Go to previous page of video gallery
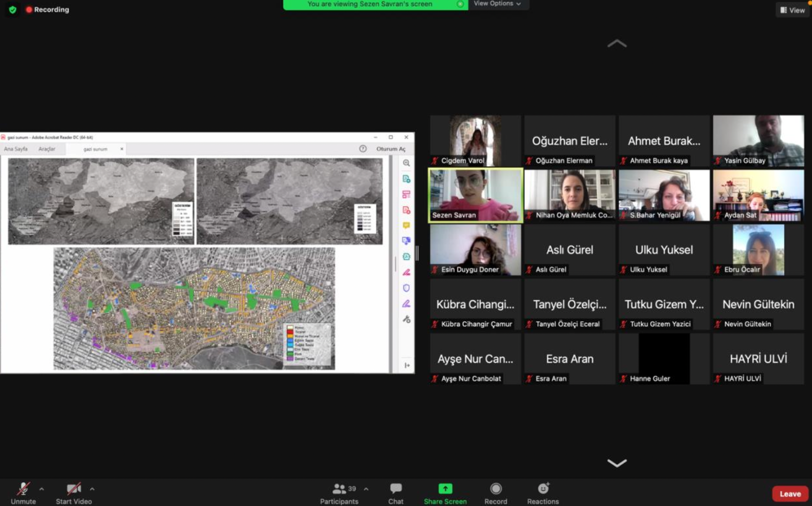812x506 pixels. pyautogui.click(x=617, y=43)
